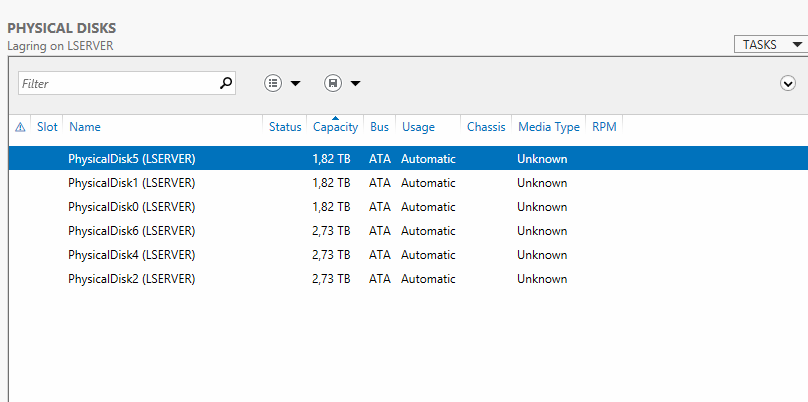The width and height of the screenshot is (808, 402).
Task: Click the Slot column header
Action: [x=47, y=127]
